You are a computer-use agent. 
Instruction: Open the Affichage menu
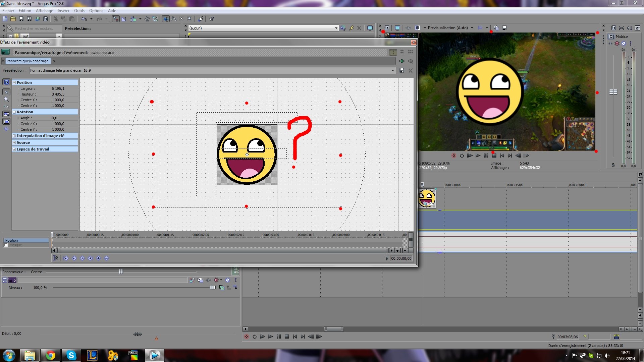pyautogui.click(x=44, y=10)
